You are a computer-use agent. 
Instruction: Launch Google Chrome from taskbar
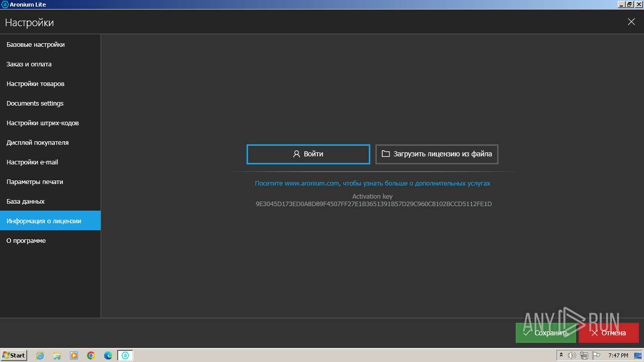point(91,355)
